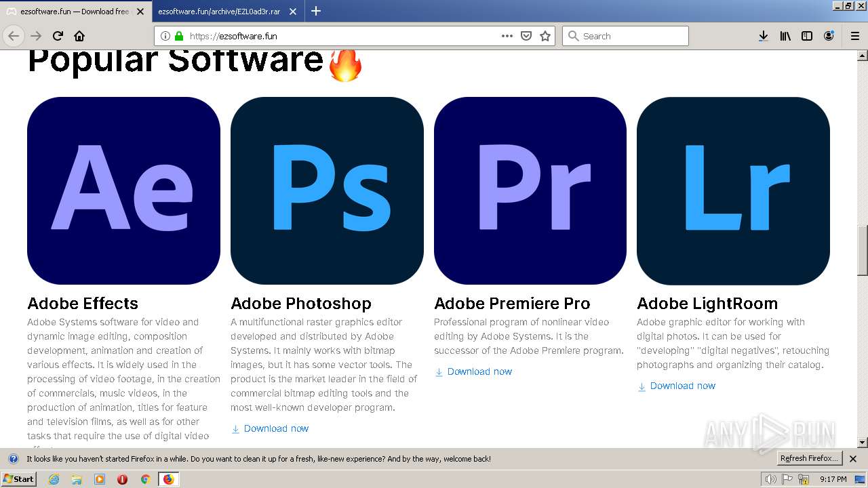Image resolution: width=868 pixels, height=488 pixels.
Task: Launch Chrome from the taskbar
Action: point(145,479)
